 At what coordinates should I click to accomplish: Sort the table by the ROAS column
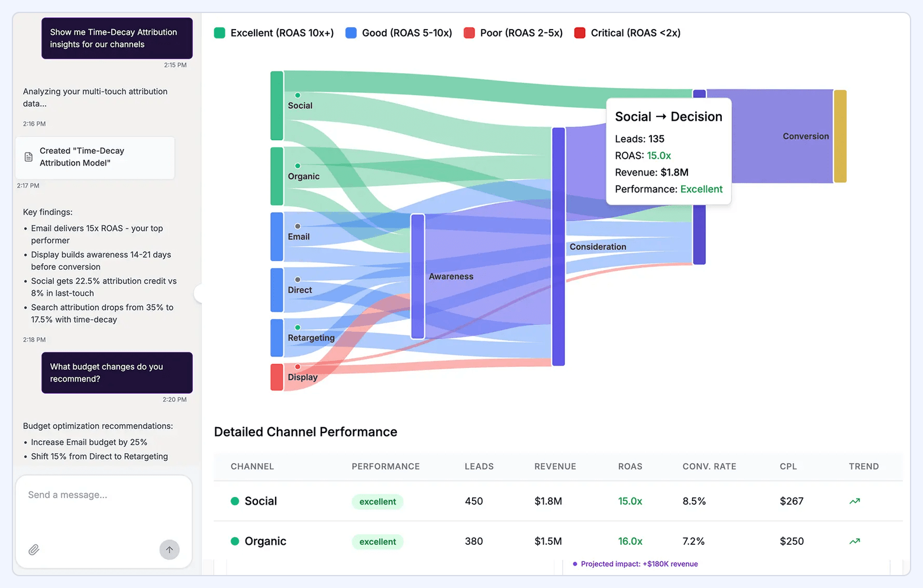tap(630, 466)
